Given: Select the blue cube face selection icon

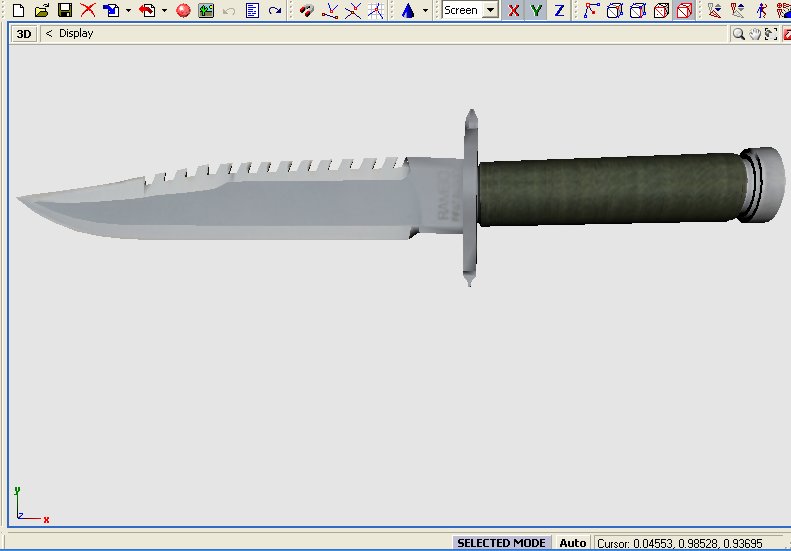Looking at the screenshot, I should click(x=637, y=10).
